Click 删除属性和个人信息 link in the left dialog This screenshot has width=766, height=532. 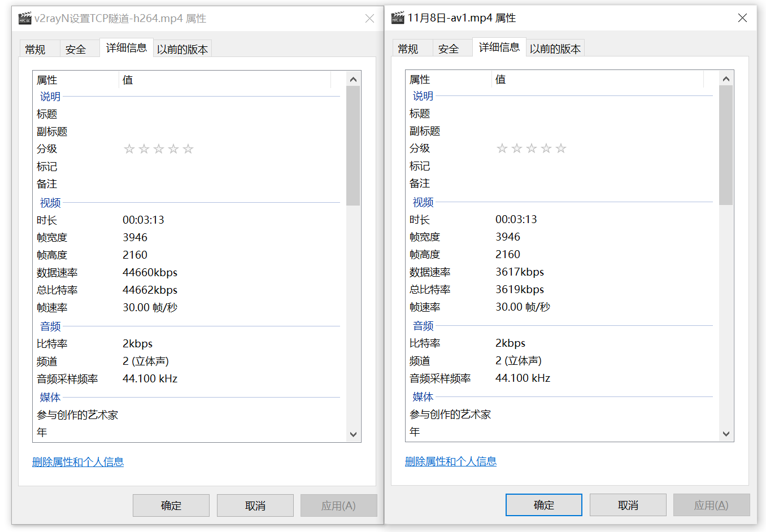[x=78, y=462]
